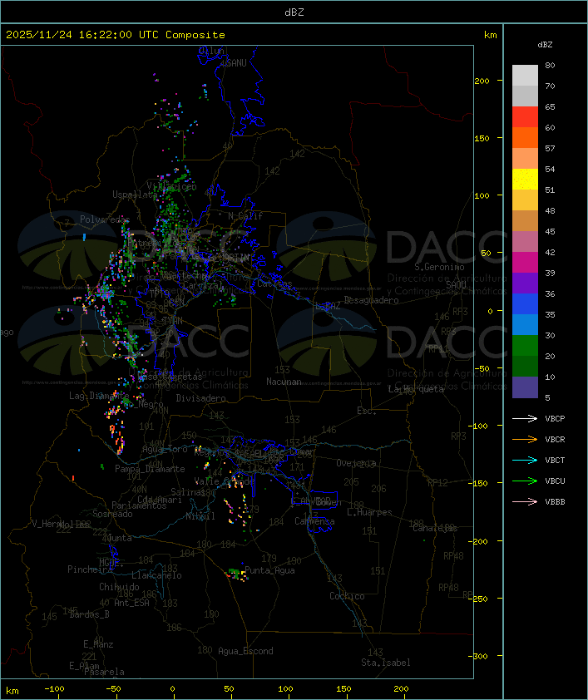This screenshot has width=588, height=700.
Task: Select the golden 48-51 dBZ legend swatch
Action: (525, 200)
